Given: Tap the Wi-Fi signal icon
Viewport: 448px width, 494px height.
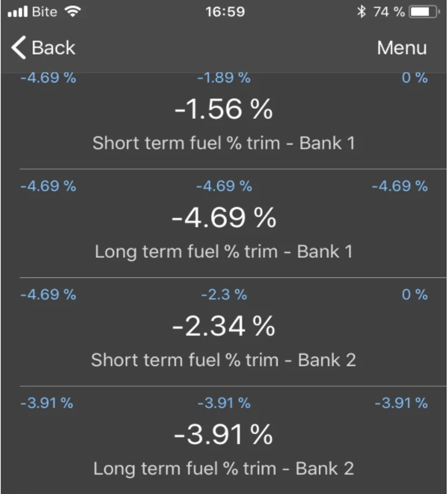Looking at the screenshot, I should point(73,12).
